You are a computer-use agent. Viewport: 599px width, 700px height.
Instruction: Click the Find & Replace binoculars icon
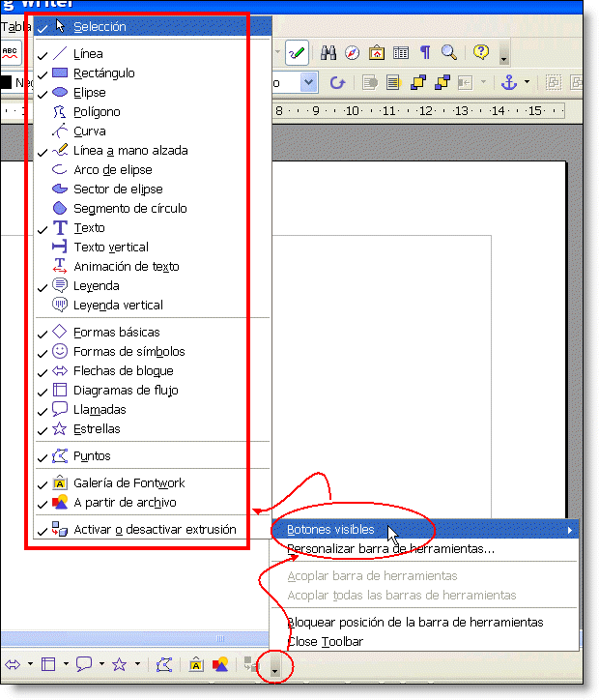pos(328,53)
